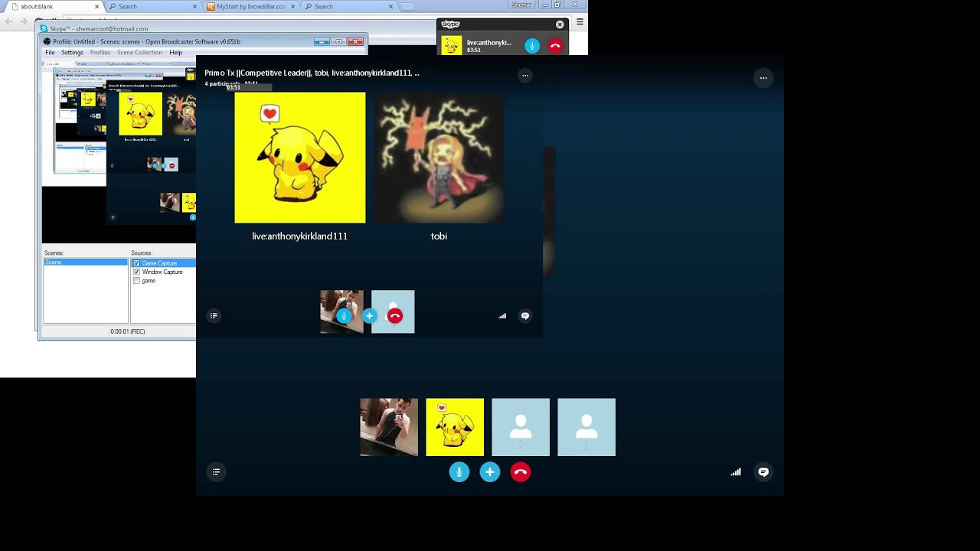
Task: Click browser forward arrow
Action: pos(25,21)
